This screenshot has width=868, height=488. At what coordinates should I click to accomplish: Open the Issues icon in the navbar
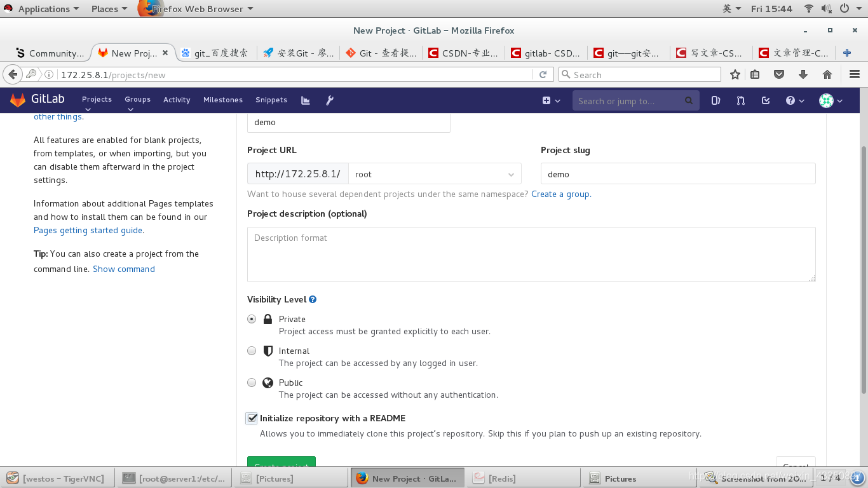pyautogui.click(x=715, y=100)
